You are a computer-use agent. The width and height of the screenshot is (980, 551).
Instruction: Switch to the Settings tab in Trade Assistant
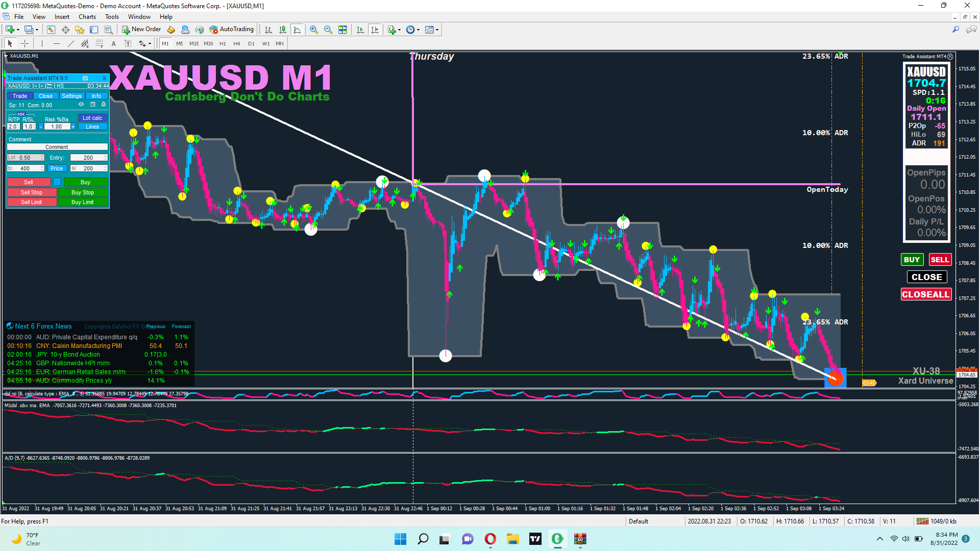pos(71,96)
